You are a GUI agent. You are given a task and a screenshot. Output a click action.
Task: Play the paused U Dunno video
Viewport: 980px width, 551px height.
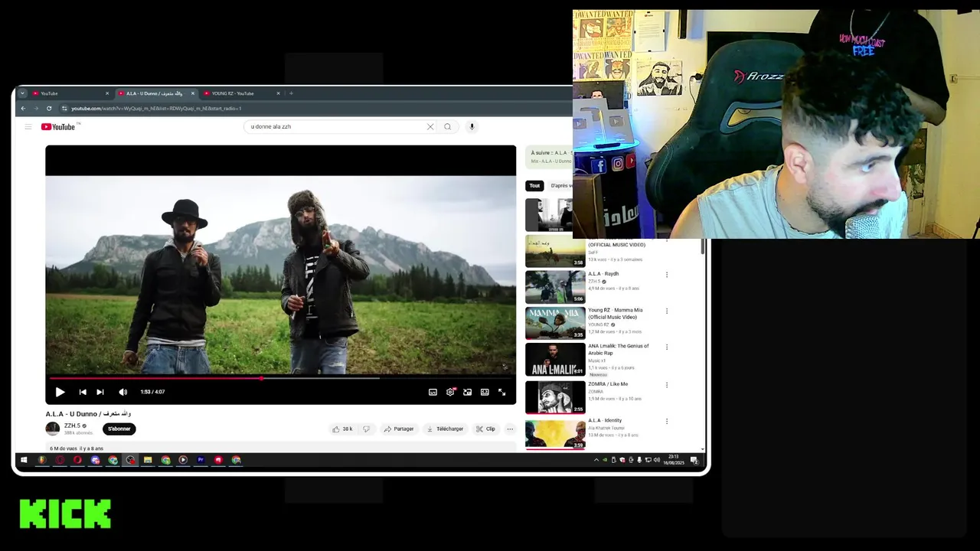(60, 392)
